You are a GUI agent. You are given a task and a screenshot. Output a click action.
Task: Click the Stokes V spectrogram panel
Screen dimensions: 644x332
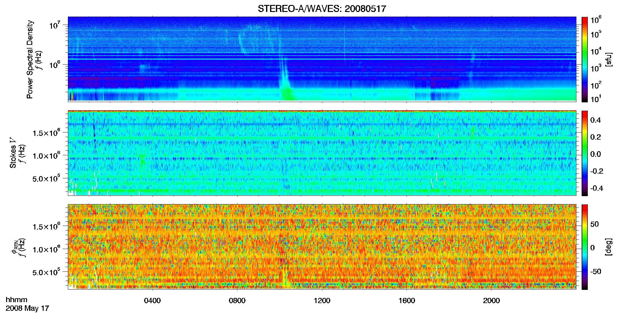pos(322,153)
